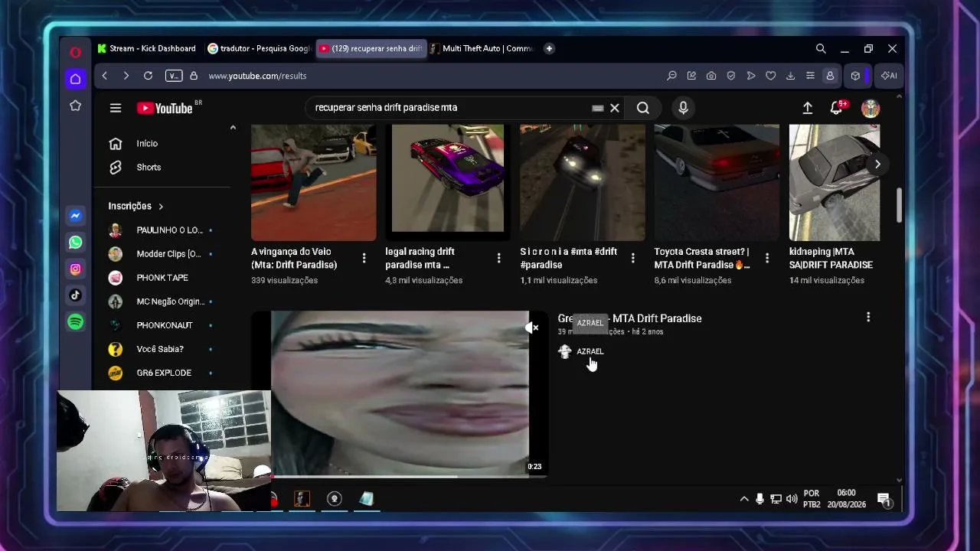980x551 pixels.
Task: Click the find-in-page search icon in toolbar
Action: tap(671, 76)
